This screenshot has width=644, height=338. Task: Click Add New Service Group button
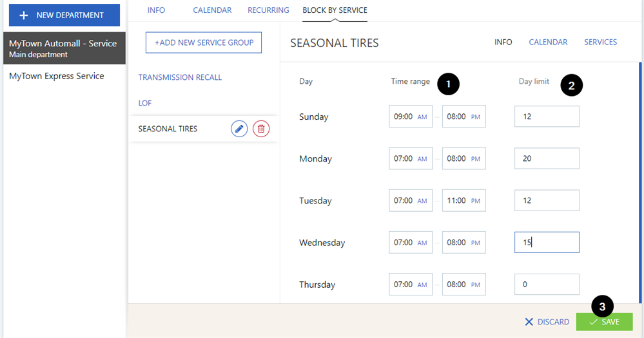[x=204, y=42]
